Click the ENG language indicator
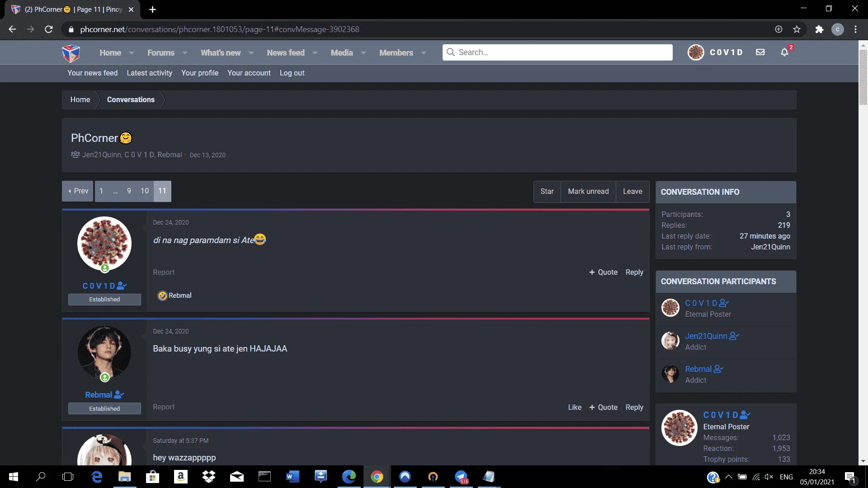868x488 pixels. pyautogui.click(x=786, y=477)
